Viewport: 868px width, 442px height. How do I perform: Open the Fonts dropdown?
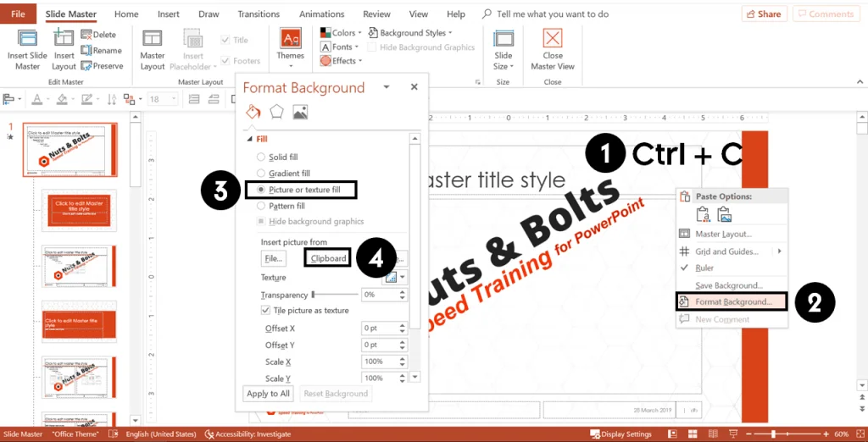pos(339,47)
